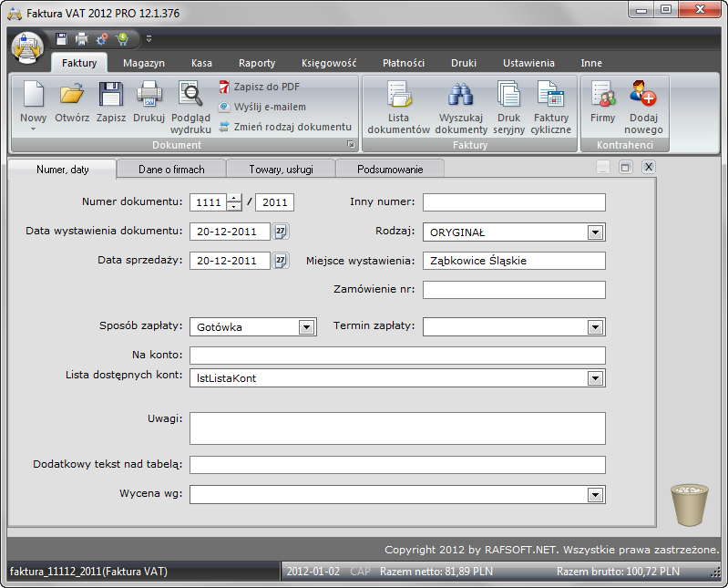The height and width of the screenshot is (588, 728).
Task: Click the Inny numer field
Action: 514,202
